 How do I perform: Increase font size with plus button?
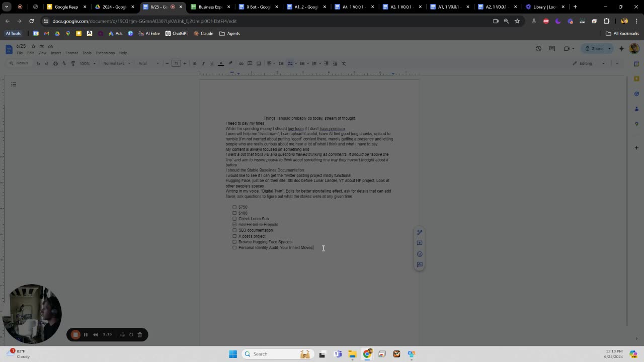[x=185, y=63]
